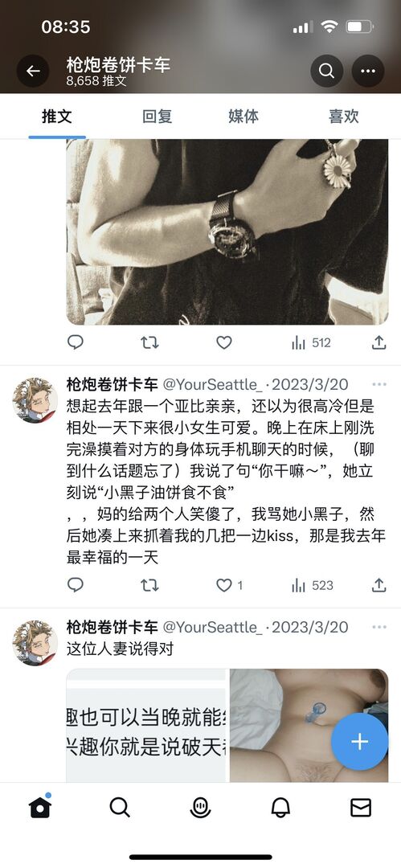Open notifications bell in bottom bar

[x=280, y=808]
